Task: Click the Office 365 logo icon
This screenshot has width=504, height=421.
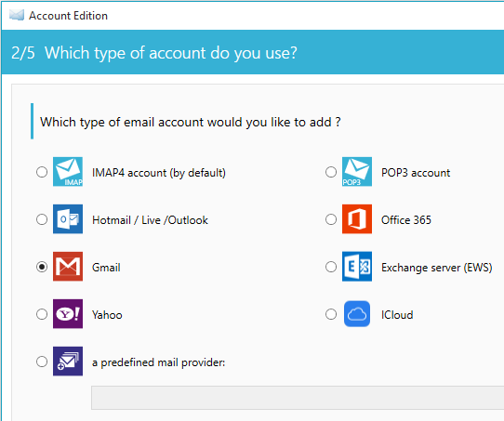Action: point(357,219)
